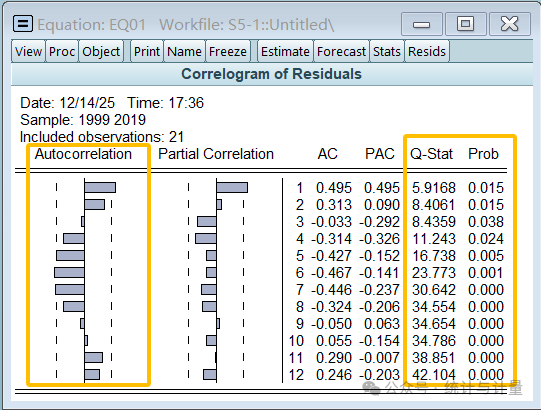Click lag 4 partial correlation bar
541x410 pixels.
click(x=206, y=238)
